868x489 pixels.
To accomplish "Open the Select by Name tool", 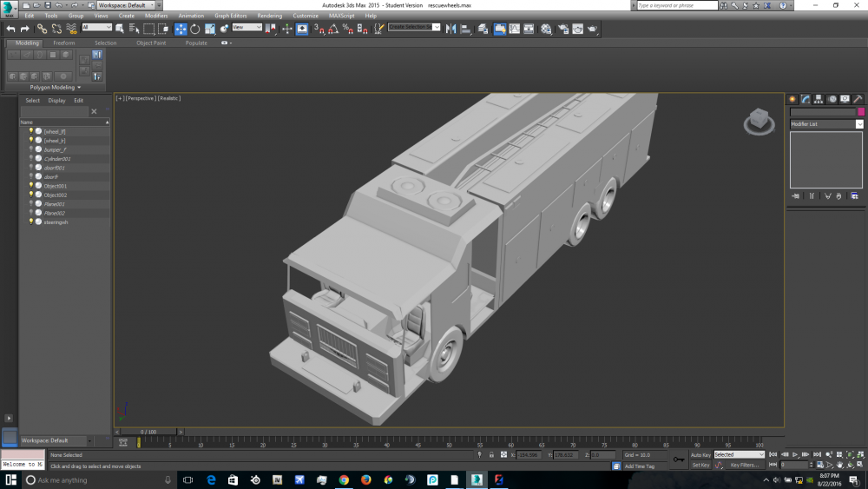I will click(134, 29).
